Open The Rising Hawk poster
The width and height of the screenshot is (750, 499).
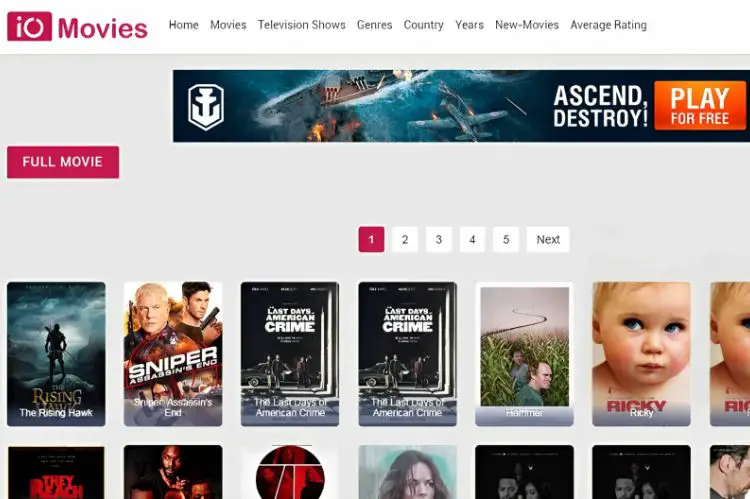(56, 354)
